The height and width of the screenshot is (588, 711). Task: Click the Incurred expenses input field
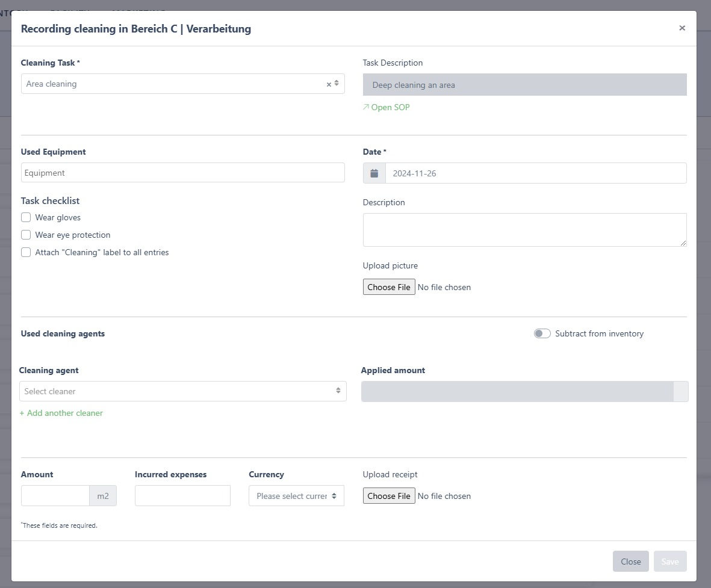coord(182,496)
